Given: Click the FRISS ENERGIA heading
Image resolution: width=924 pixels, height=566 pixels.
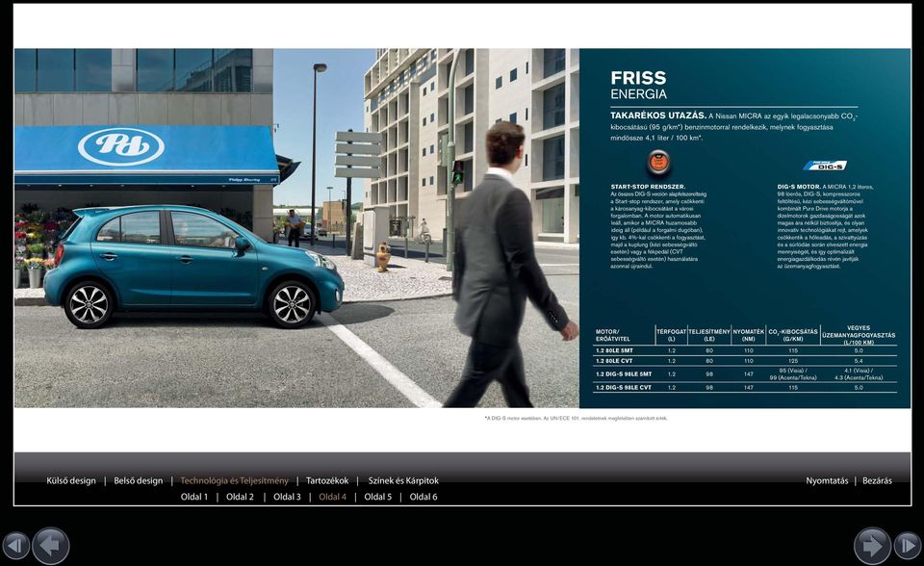Looking at the screenshot, I should [638, 85].
